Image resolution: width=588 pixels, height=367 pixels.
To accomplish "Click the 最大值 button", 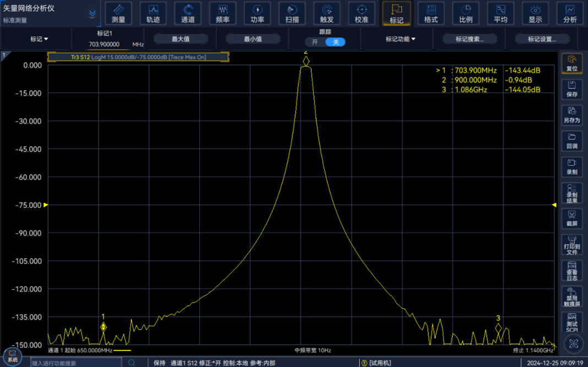I will pos(181,39).
